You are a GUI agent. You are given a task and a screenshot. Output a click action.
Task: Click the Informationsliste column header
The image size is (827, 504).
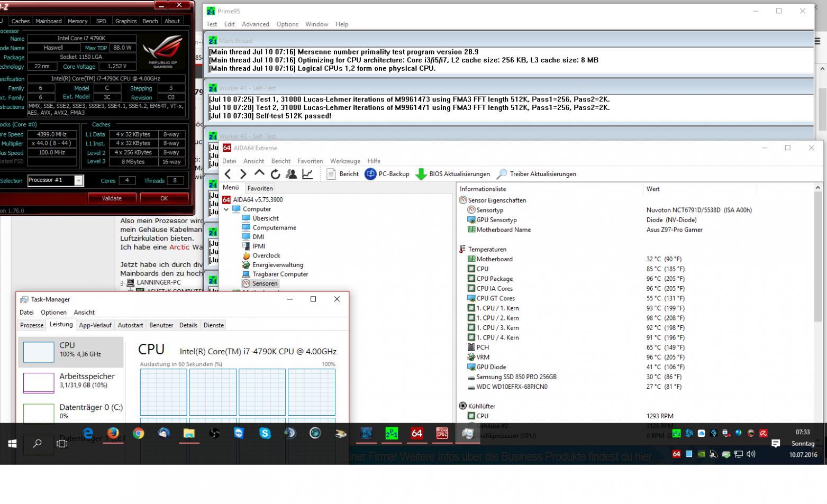pyautogui.click(x=549, y=189)
